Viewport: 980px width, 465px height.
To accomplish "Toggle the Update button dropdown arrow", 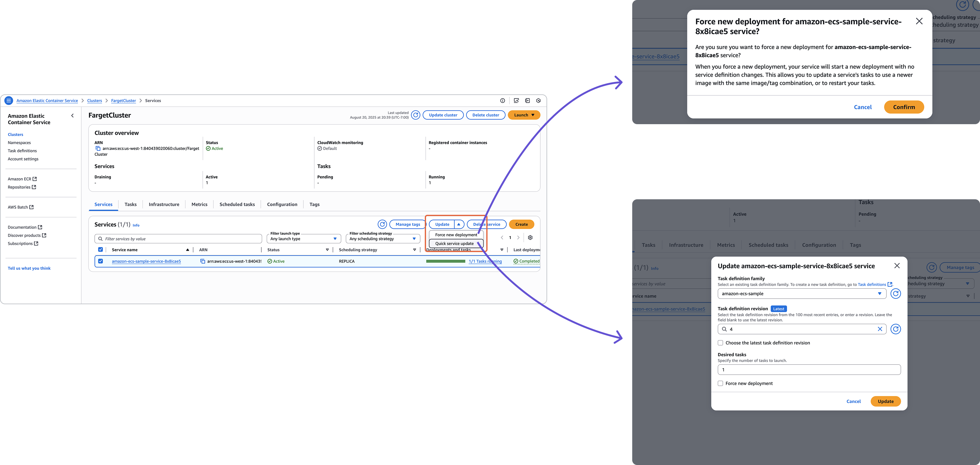I will [459, 224].
